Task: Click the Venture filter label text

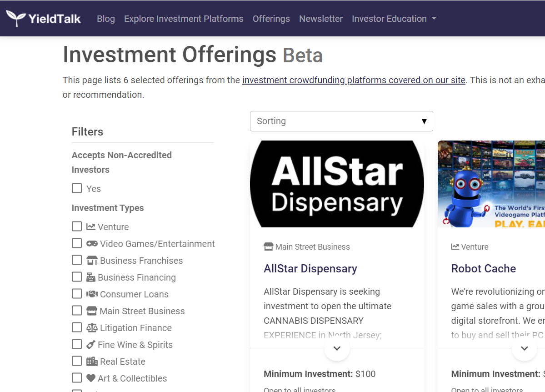Action: (x=113, y=227)
